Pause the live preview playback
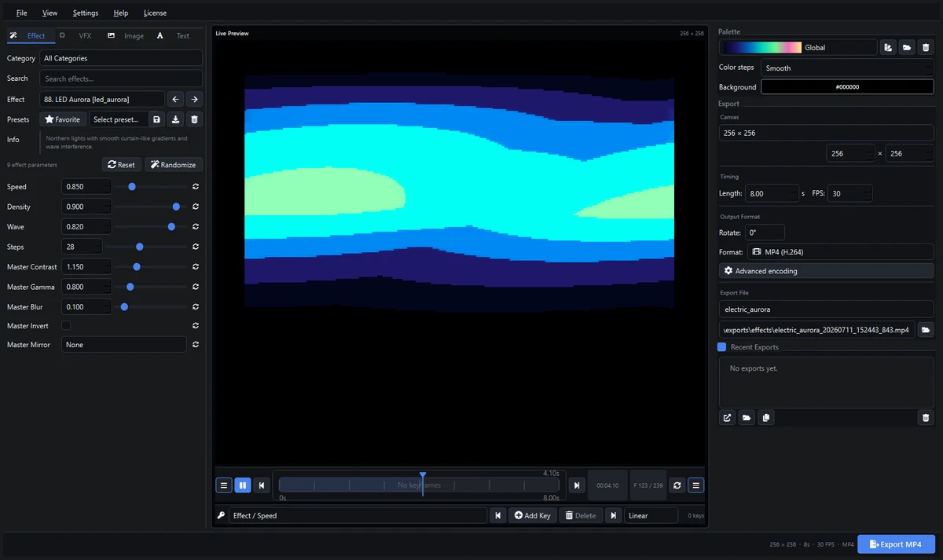This screenshot has width=943, height=560. 243,485
